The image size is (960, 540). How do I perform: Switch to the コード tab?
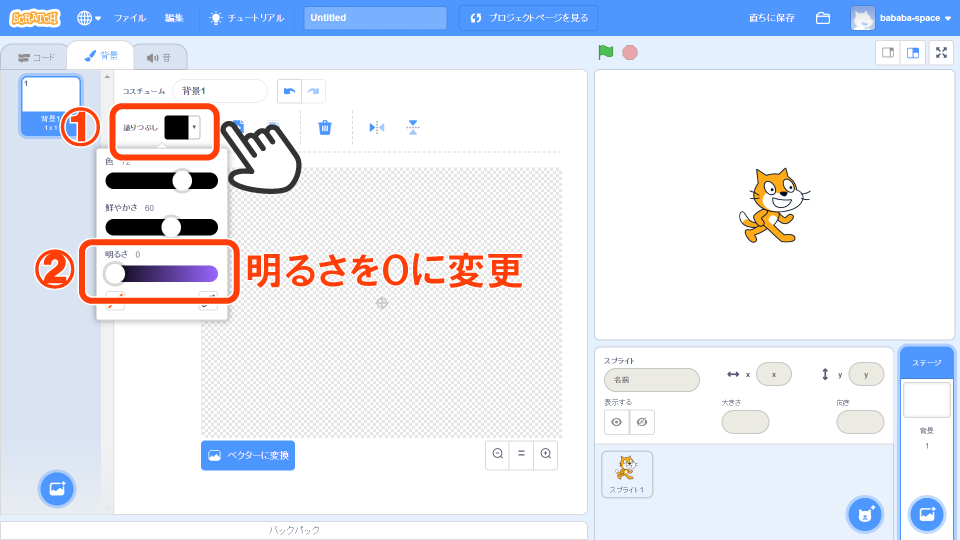[x=36, y=57]
